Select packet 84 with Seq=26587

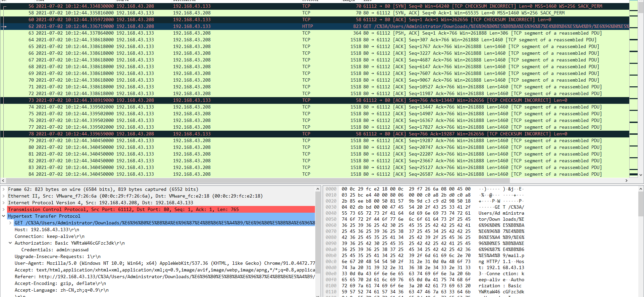(x=315, y=174)
